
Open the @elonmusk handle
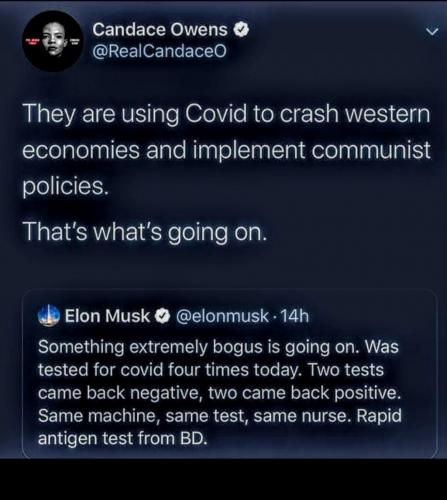tap(222, 316)
